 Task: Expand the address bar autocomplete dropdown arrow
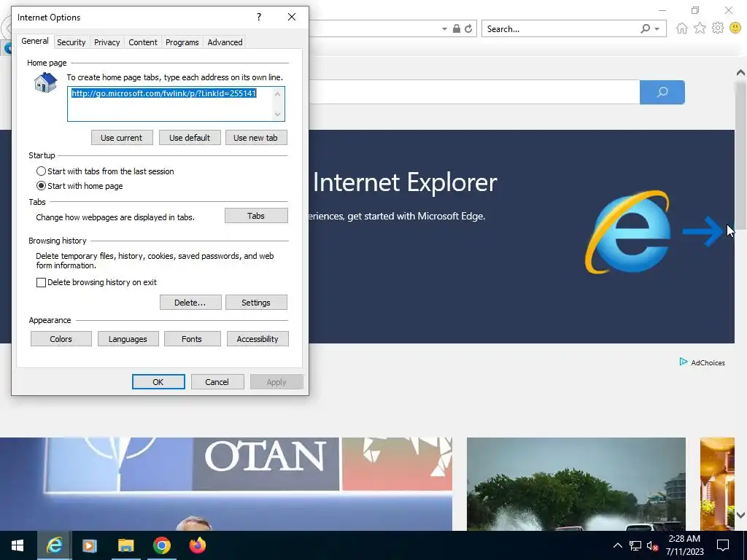(444, 29)
